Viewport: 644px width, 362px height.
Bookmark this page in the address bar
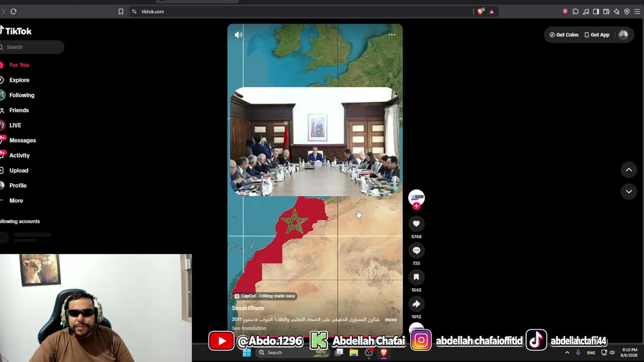pos(121,12)
